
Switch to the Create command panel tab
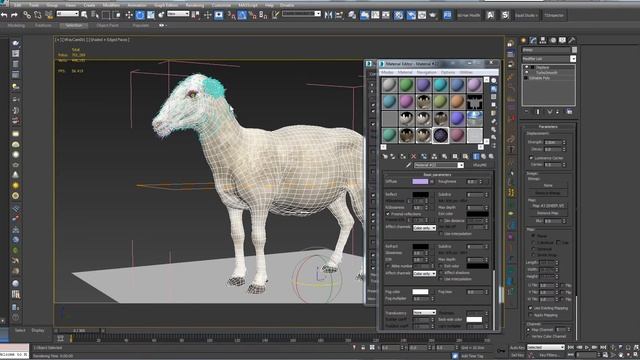(524, 40)
